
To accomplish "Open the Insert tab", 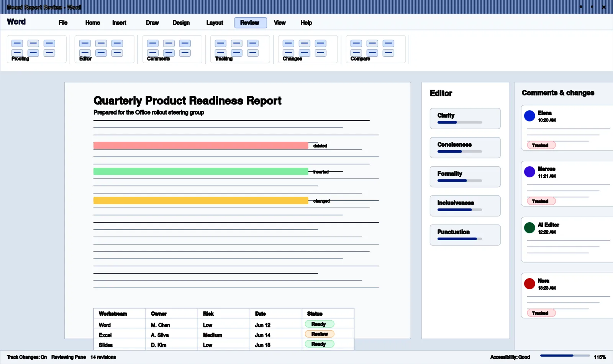I will point(119,23).
